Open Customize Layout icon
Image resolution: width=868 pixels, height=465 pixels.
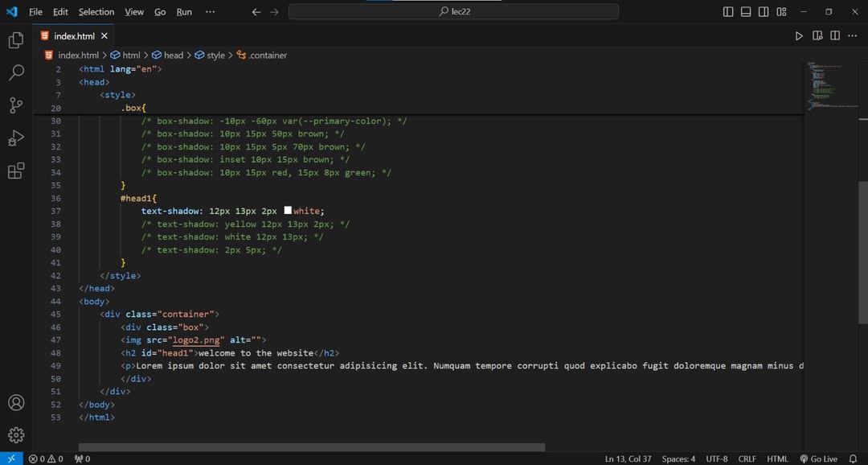[781, 11]
